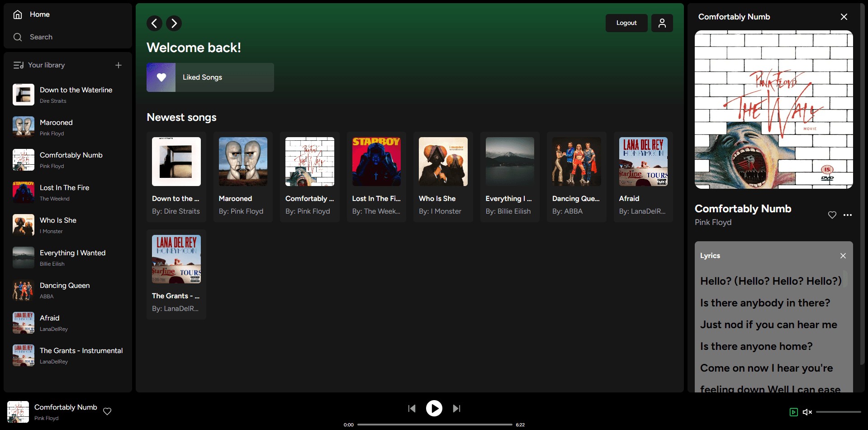This screenshot has width=868, height=430.
Task: Click the Your library icon
Action: (19, 65)
